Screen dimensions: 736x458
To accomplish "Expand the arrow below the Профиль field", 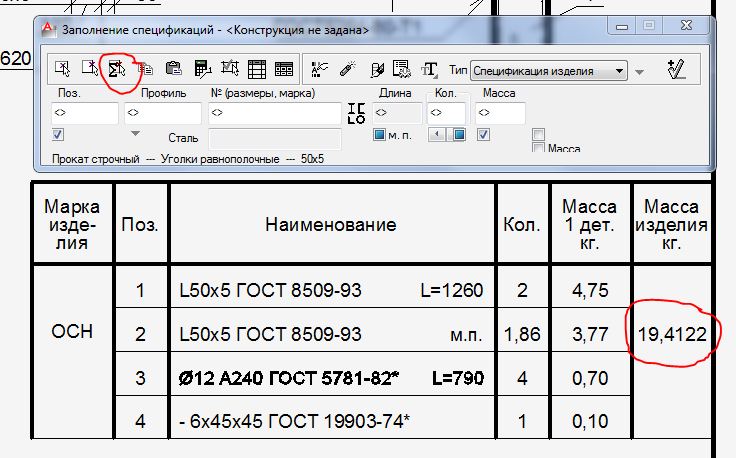I will click(134, 134).
